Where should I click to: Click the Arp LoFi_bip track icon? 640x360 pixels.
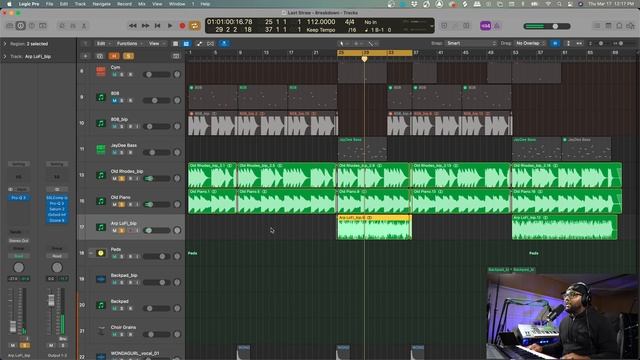coord(101,227)
